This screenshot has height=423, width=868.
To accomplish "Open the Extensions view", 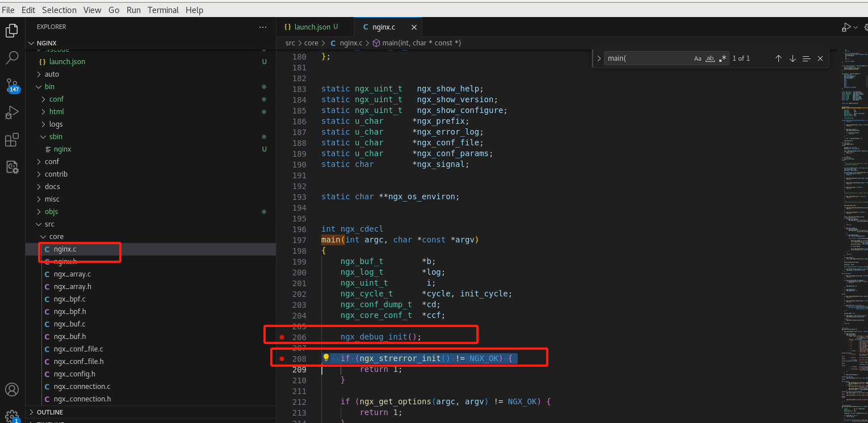I will click(12, 140).
